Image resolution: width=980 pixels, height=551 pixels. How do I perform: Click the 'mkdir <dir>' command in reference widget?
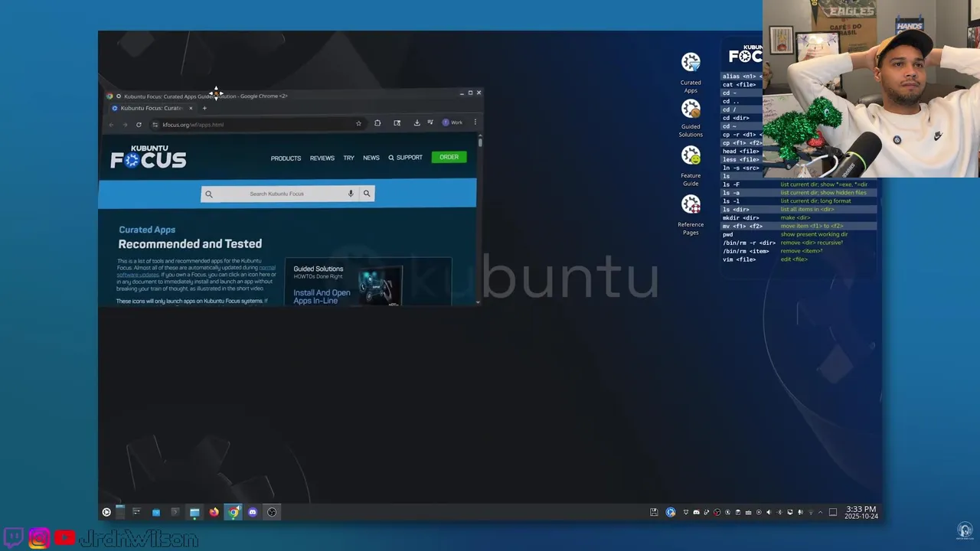click(741, 217)
